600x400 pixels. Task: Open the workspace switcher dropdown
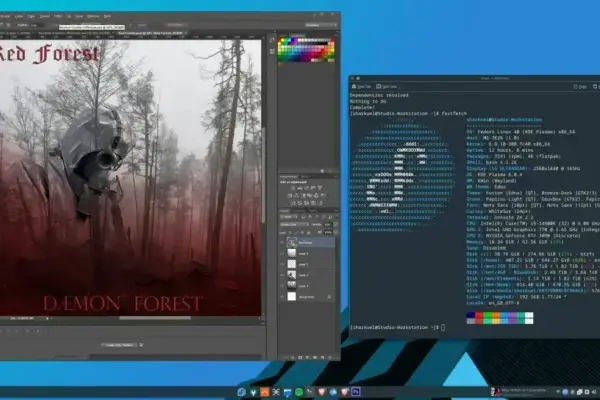(321, 25)
